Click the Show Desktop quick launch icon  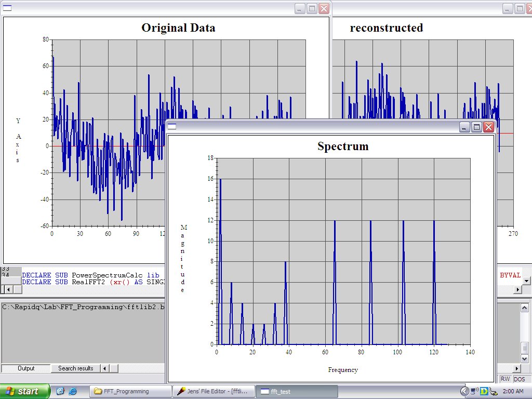[x=60, y=391]
